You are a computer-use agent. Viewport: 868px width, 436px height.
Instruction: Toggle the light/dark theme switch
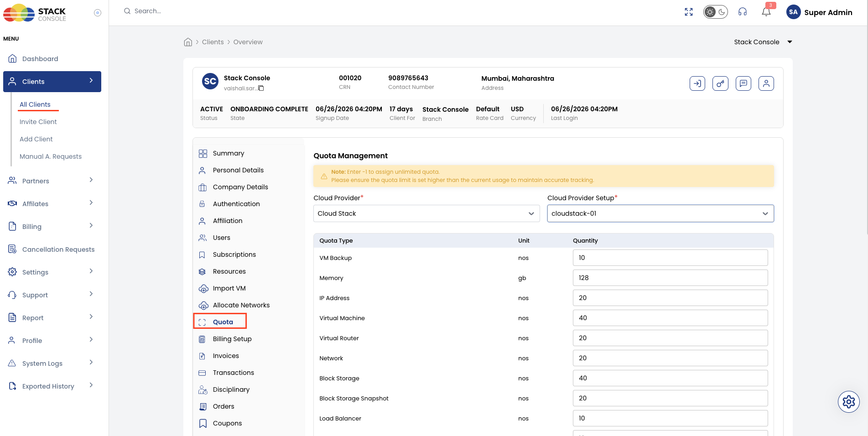[715, 12]
